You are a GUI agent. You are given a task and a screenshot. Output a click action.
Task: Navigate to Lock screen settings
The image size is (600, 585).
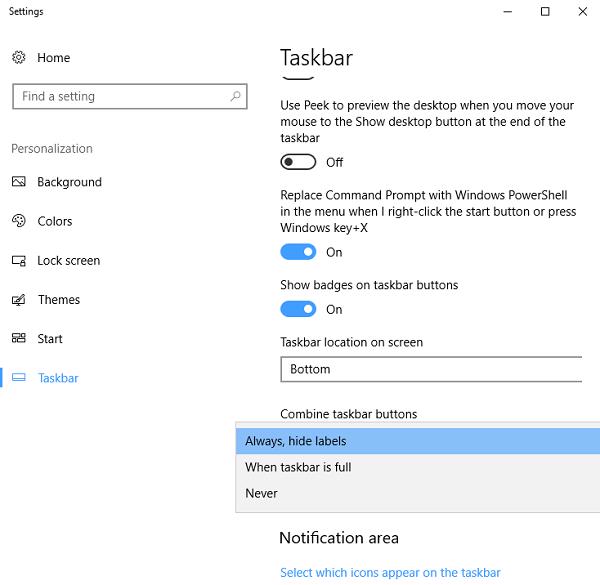pyautogui.click(x=68, y=261)
